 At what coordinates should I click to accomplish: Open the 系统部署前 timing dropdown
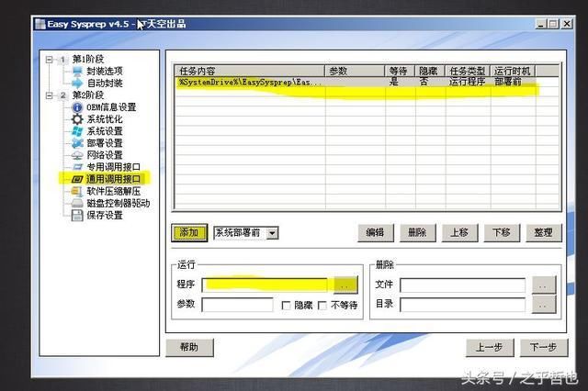click(272, 233)
